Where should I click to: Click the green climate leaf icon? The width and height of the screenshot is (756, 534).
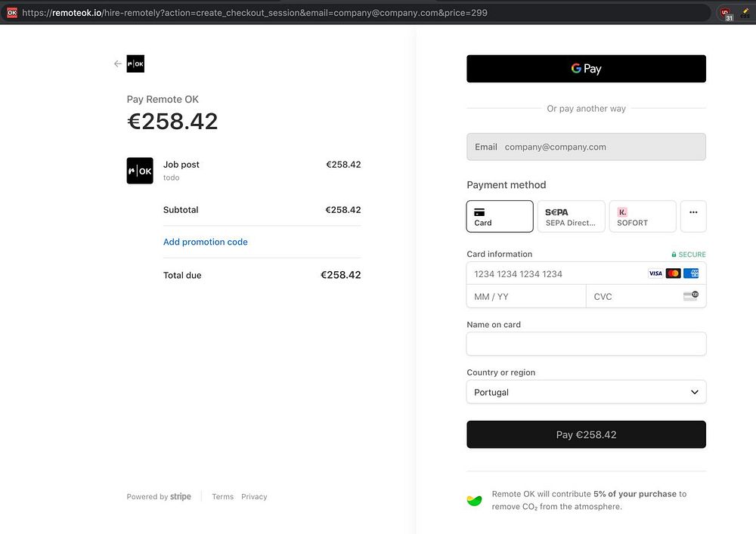tap(475, 500)
